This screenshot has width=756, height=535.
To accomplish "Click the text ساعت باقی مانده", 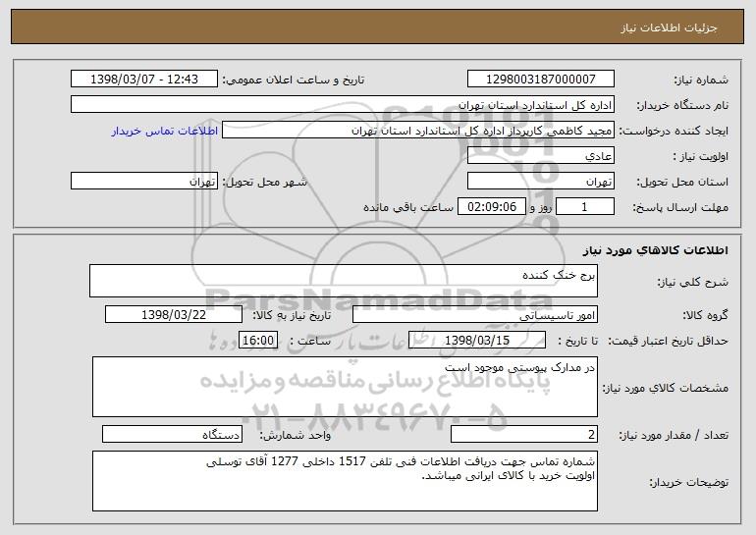I will coord(408,207).
